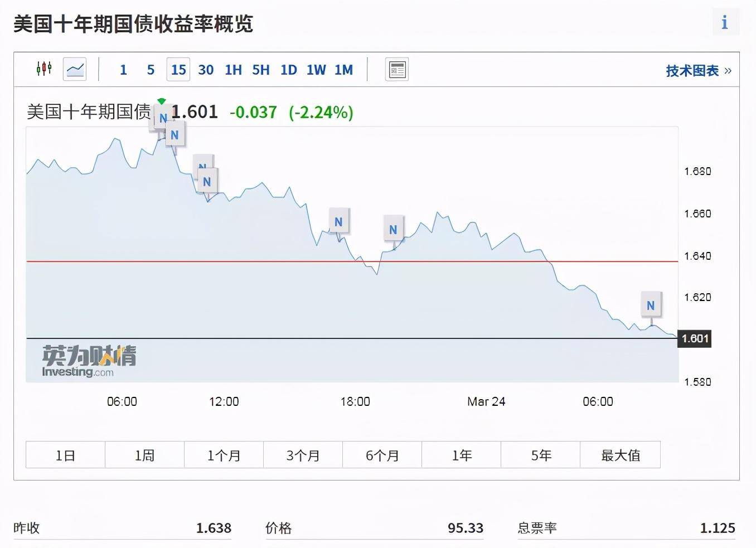Switch to the 1个月 range tab
Viewport: 756px width, 548px height.
coord(224,455)
